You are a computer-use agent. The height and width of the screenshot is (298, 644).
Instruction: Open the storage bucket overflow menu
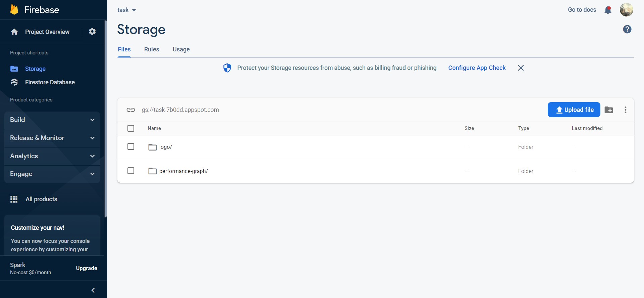point(625,110)
